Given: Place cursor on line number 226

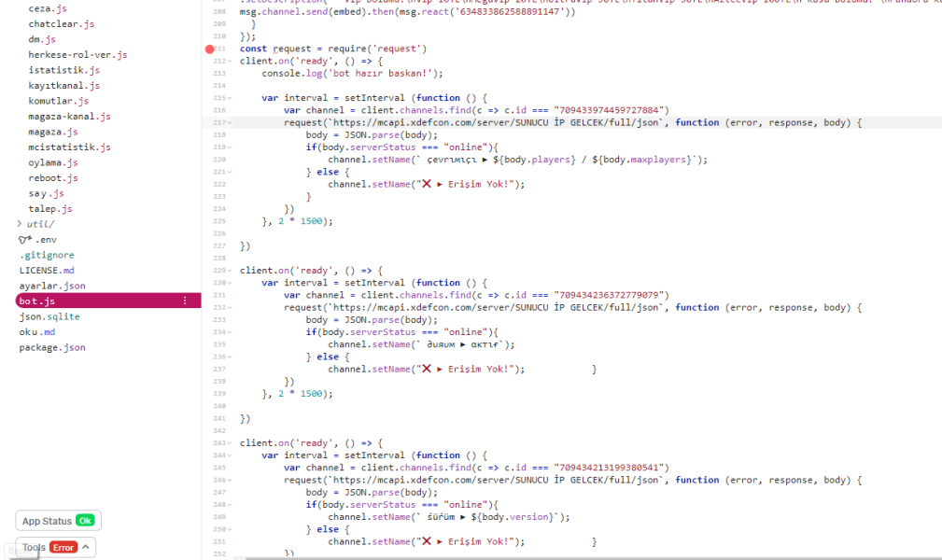Looking at the screenshot, I should (x=219, y=233).
